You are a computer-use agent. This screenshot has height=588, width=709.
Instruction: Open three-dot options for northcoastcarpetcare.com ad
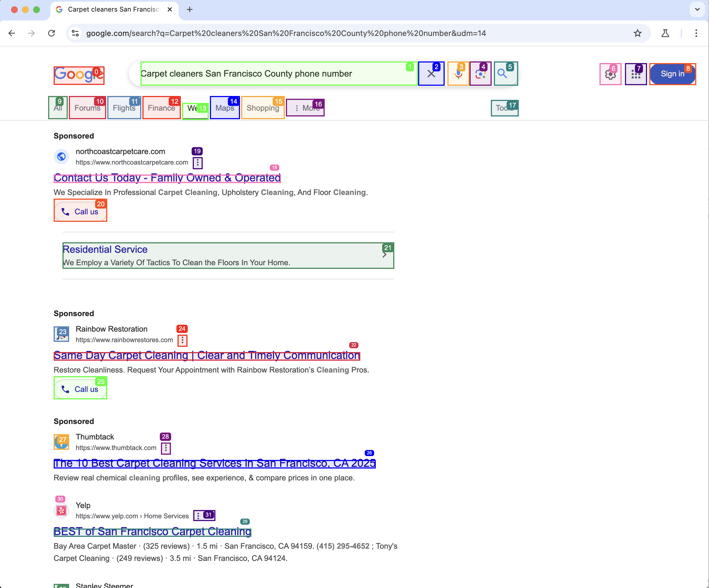pos(197,163)
